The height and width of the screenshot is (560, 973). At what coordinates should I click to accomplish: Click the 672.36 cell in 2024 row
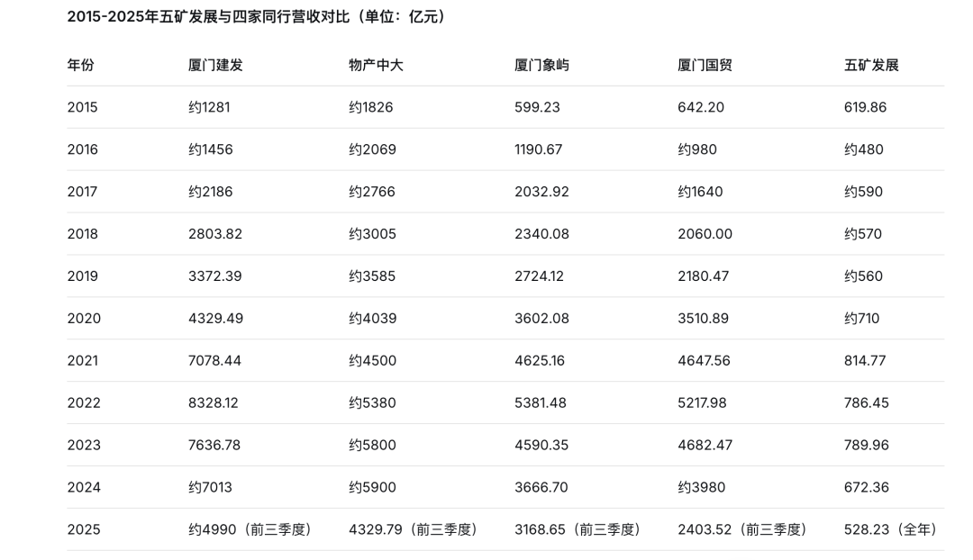(867, 488)
